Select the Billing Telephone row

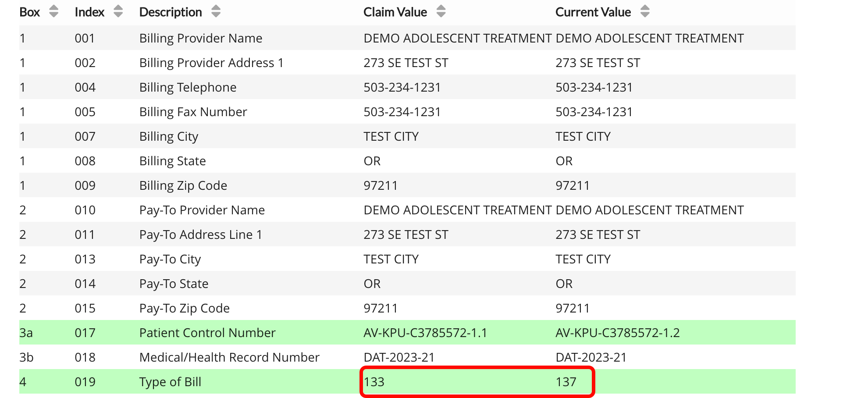pos(188,87)
